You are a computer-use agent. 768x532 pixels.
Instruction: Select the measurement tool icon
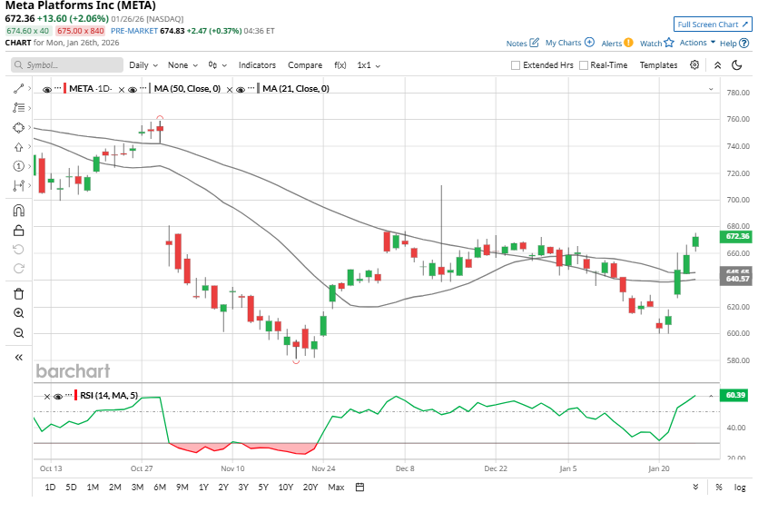[19, 185]
